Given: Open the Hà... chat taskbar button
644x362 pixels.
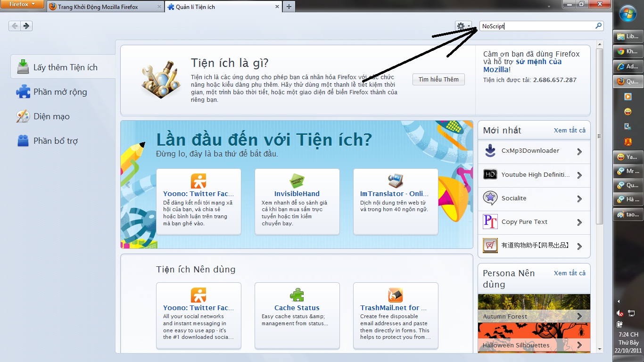Looking at the screenshot, I should pos(627,199).
